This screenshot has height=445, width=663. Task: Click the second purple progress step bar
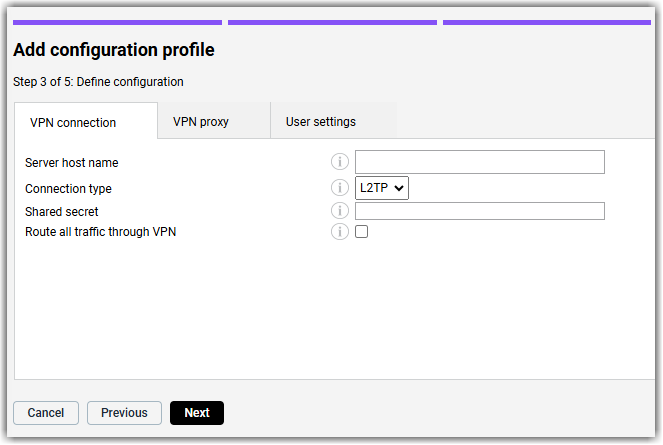pyautogui.click(x=332, y=22)
